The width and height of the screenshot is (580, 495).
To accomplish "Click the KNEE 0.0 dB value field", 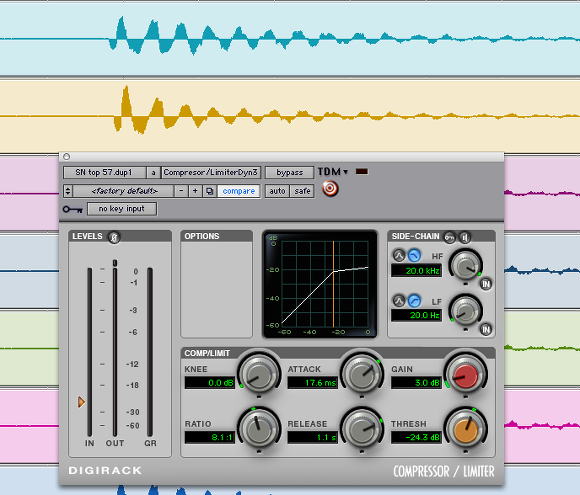I will point(210,383).
